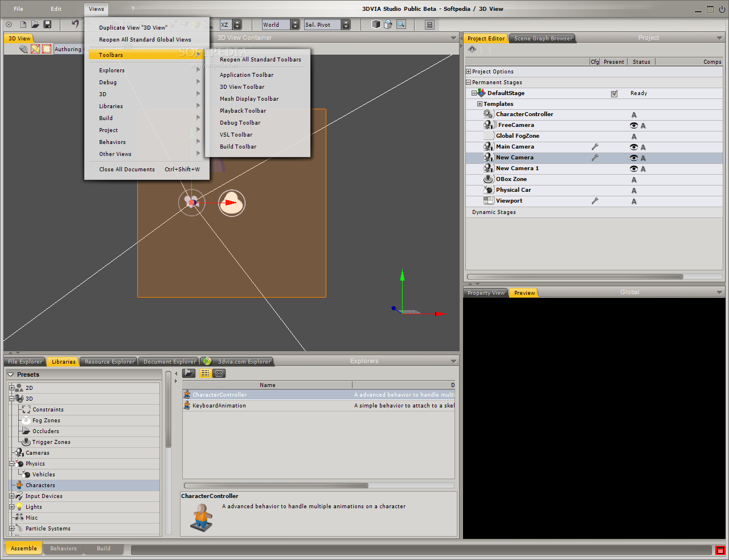729x560 pixels.
Task: Expand the Project Options node
Action: point(469,72)
